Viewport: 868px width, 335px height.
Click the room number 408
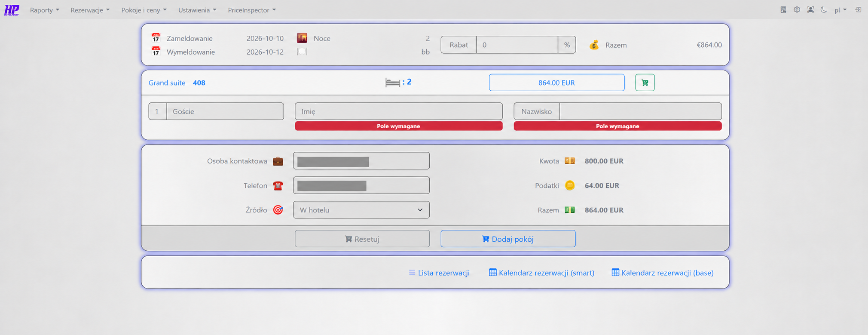click(x=199, y=83)
